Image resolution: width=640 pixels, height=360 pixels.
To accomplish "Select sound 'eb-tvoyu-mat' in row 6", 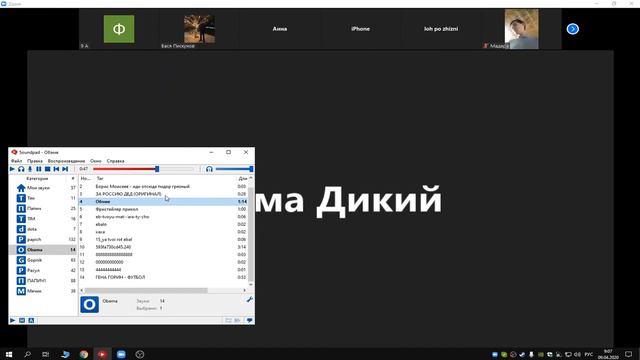I will tap(163, 217).
